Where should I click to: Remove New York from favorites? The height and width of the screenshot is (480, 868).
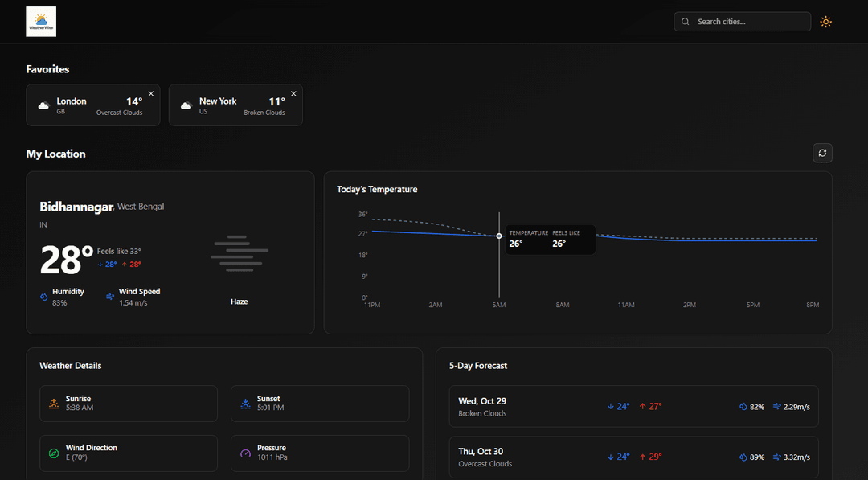[x=293, y=94]
